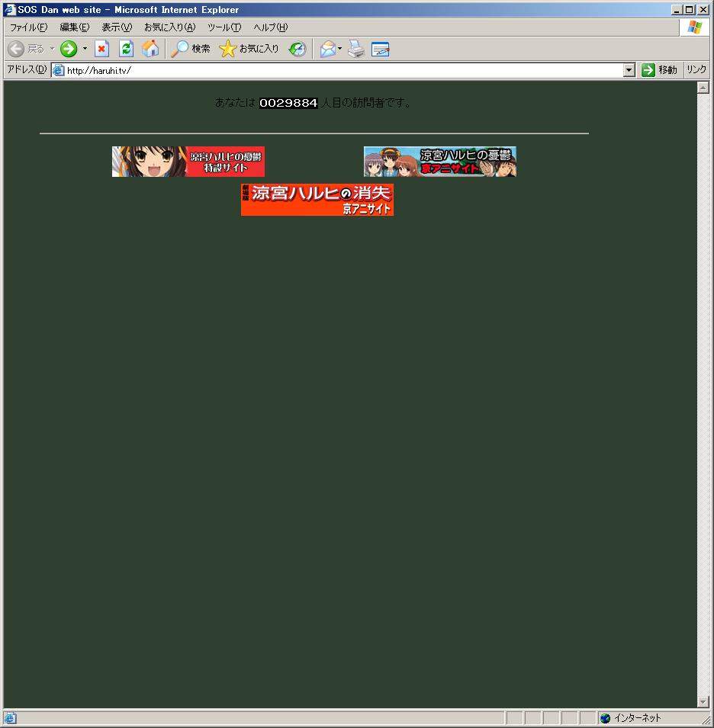The image size is (714, 728).
Task: Open the Search (検索) magnifier button
Action: (191, 49)
